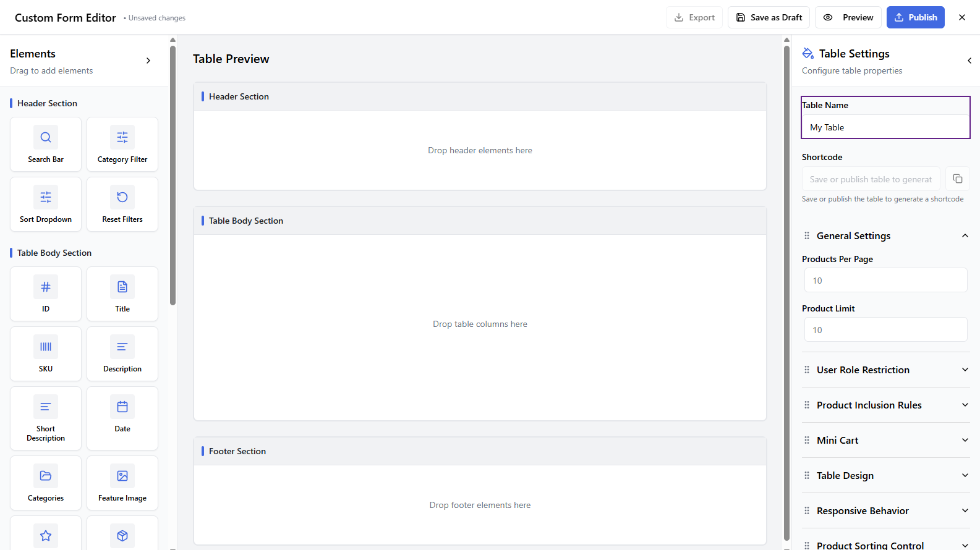The image size is (980, 550).
Task: Click the Search Bar element icon
Action: (46, 137)
